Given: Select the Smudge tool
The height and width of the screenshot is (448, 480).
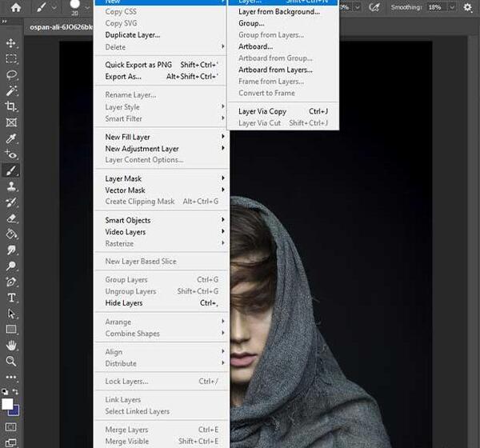Looking at the screenshot, I should [11, 250].
